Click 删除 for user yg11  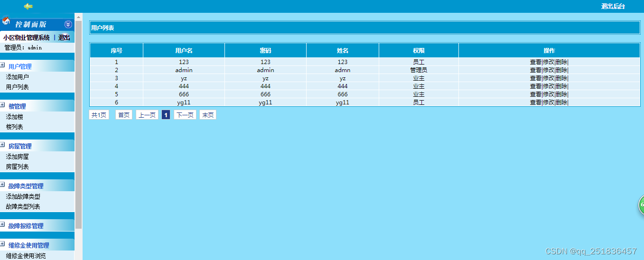click(561, 102)
